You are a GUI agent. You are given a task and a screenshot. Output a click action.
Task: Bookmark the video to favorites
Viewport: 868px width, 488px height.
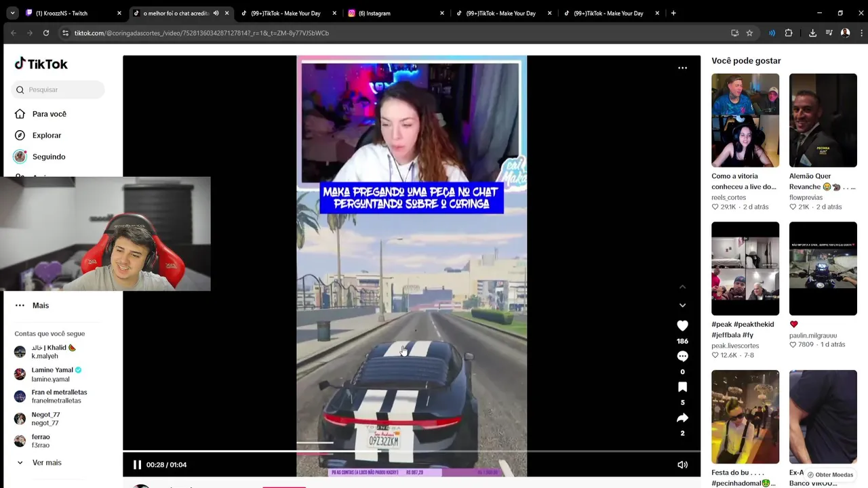tap(682, 387)
